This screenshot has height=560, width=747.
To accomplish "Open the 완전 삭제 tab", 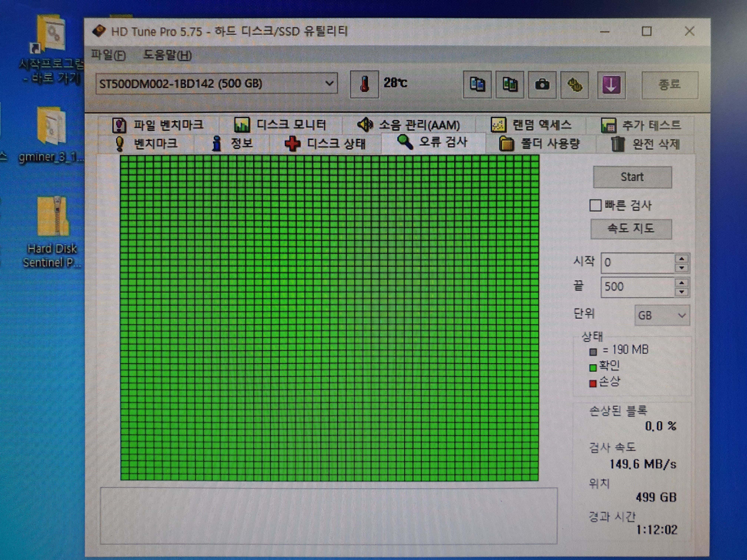I will pos(645,144).
